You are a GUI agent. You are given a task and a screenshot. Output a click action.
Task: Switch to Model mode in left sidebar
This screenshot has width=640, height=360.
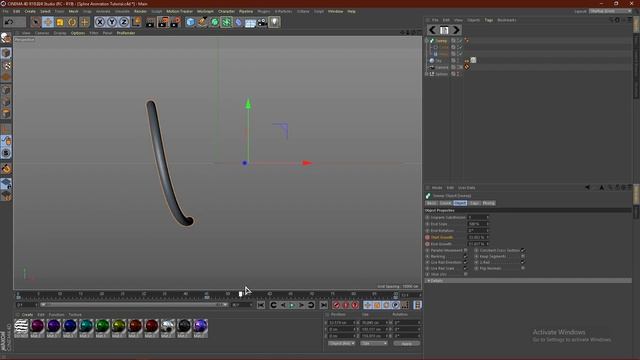pyautogui.click(x=6, y=53)
